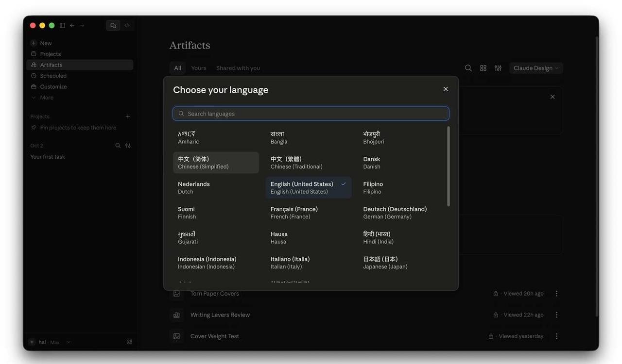
Task: Open Torn Paper Covers artifact
Action: 214,294
